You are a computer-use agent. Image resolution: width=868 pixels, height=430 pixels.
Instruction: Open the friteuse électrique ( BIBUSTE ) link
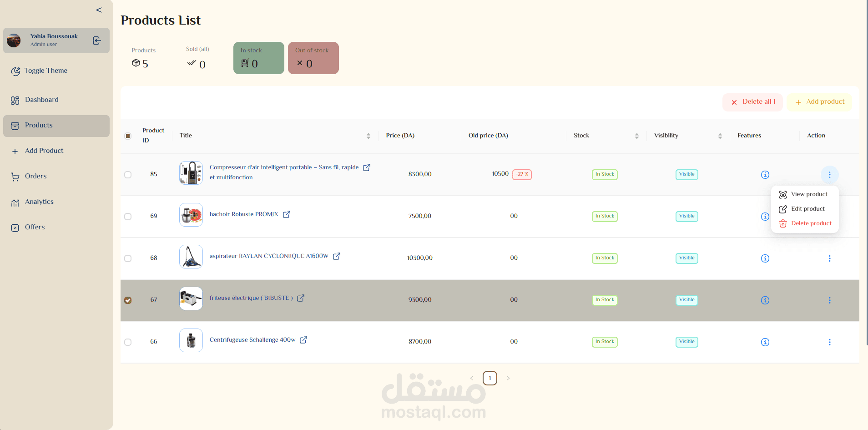point(251,298)
